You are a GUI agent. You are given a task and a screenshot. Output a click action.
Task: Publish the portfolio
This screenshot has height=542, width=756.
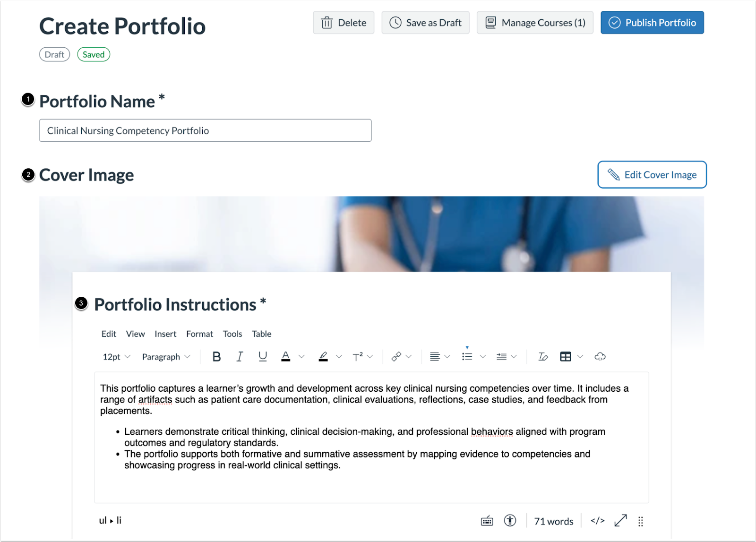pos(652,22)
